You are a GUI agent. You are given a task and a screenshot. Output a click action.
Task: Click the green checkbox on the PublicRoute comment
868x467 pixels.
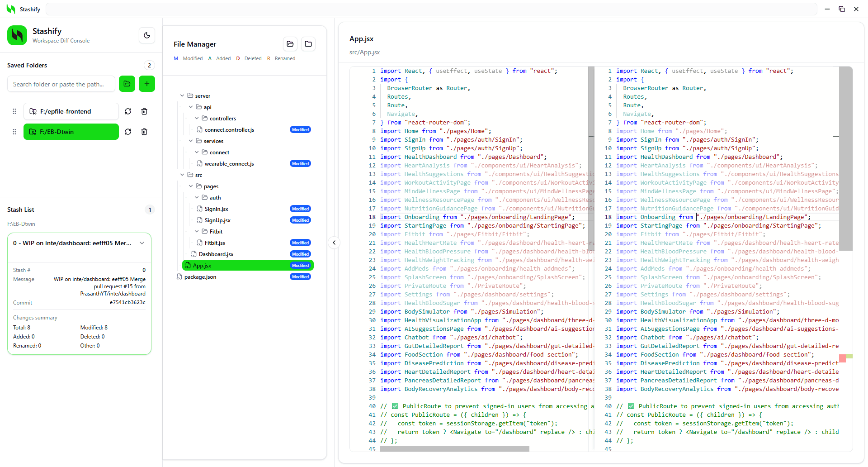coord(396,406)
